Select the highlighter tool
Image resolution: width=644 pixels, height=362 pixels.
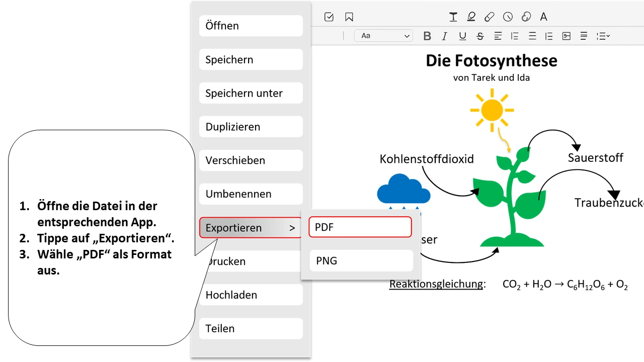(471, 17)
